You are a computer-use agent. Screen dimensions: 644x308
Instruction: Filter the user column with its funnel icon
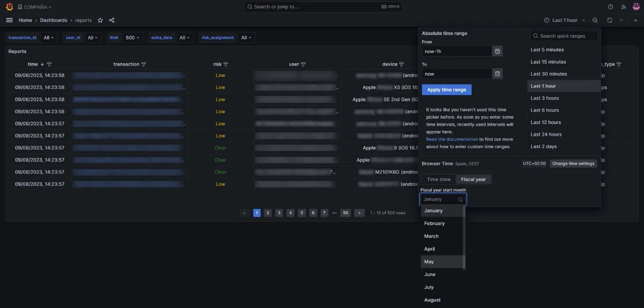(x=303, y=64)
